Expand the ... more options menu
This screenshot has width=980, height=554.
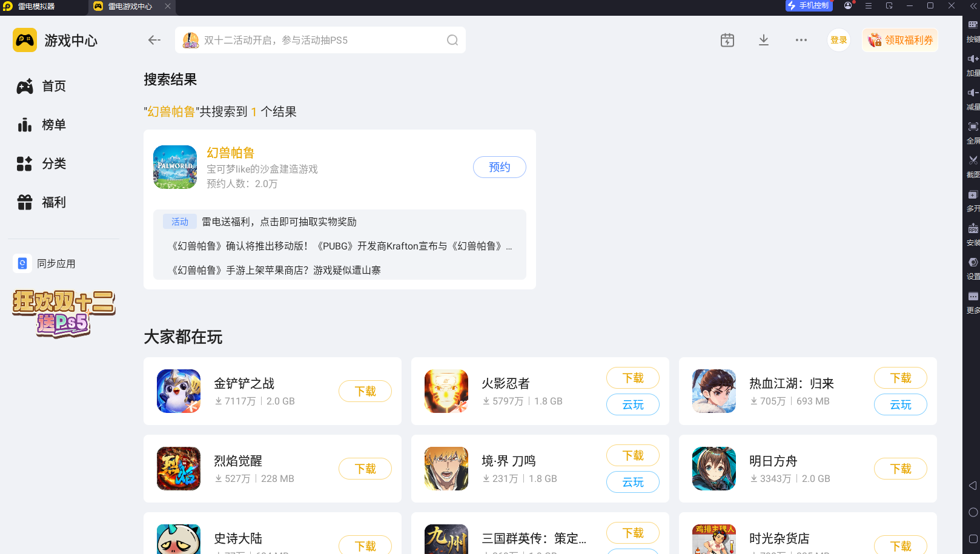tap(801, 40)
